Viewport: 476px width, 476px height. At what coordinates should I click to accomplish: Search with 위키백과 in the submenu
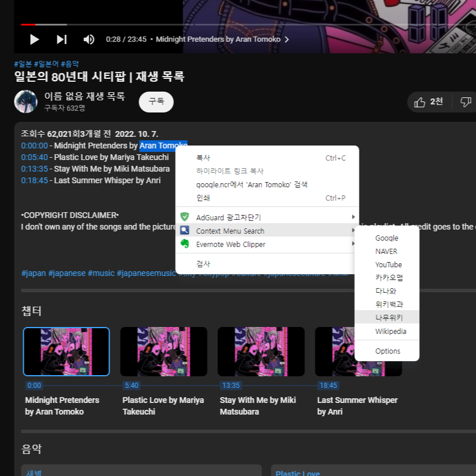coord(387,304)
